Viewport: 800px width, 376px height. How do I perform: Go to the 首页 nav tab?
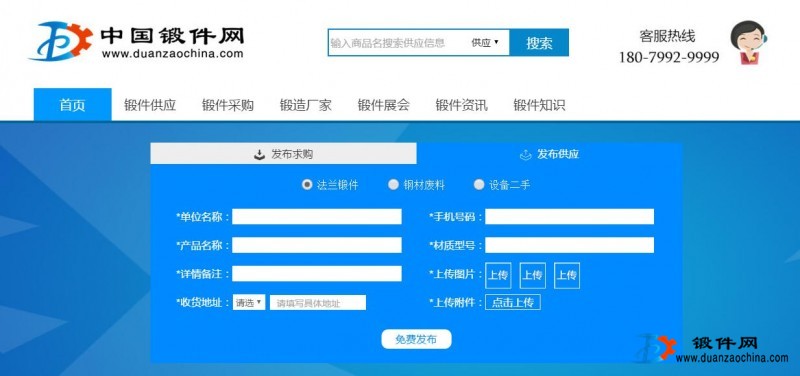point(72,105)
